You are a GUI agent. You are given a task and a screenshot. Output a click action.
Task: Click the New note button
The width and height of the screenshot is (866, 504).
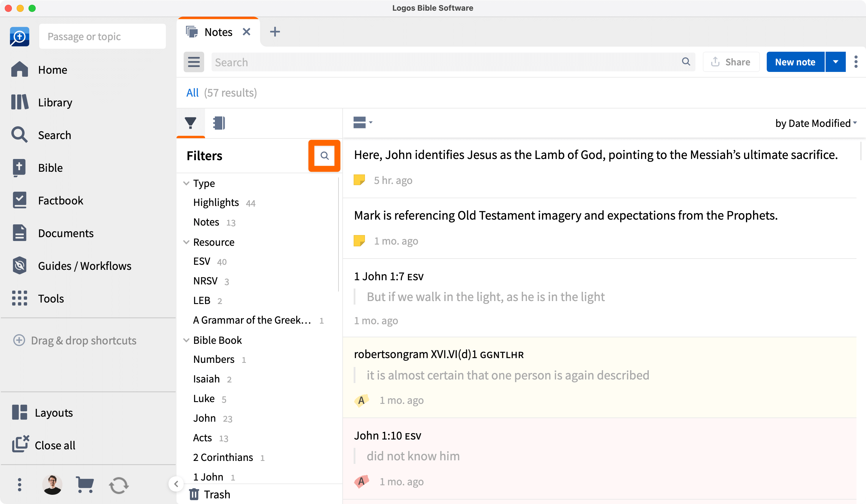click(795, 62)
